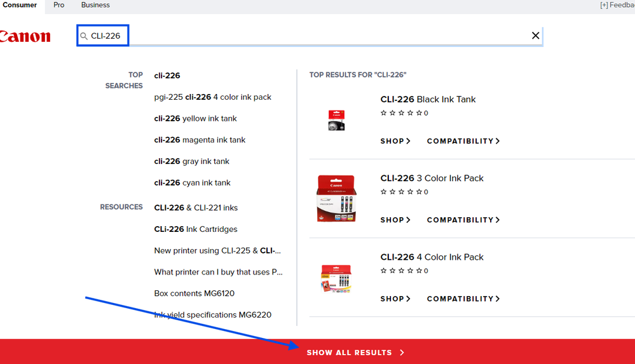Click the Canon logo
The width and height of the screenshot is (635, 364).
tap(25, 36)
